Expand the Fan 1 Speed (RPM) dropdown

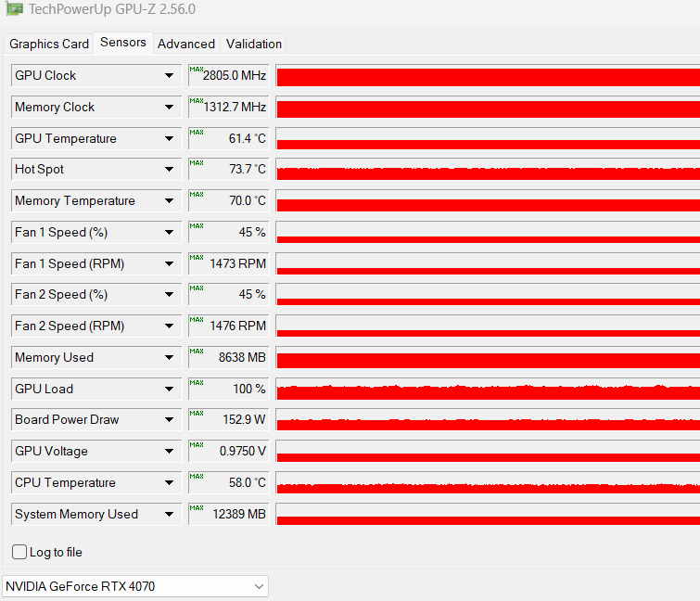tap(169, 264)
